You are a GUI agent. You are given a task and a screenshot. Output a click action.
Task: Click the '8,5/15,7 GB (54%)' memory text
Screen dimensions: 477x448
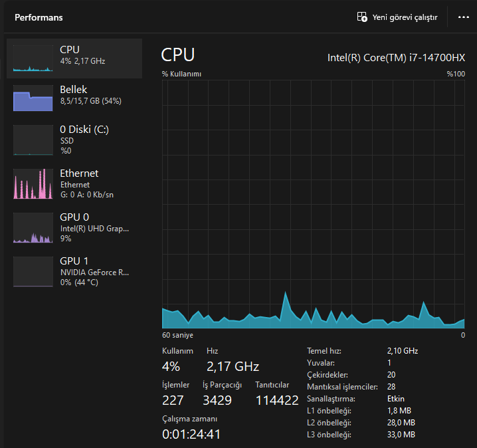[x=90, y=101]
